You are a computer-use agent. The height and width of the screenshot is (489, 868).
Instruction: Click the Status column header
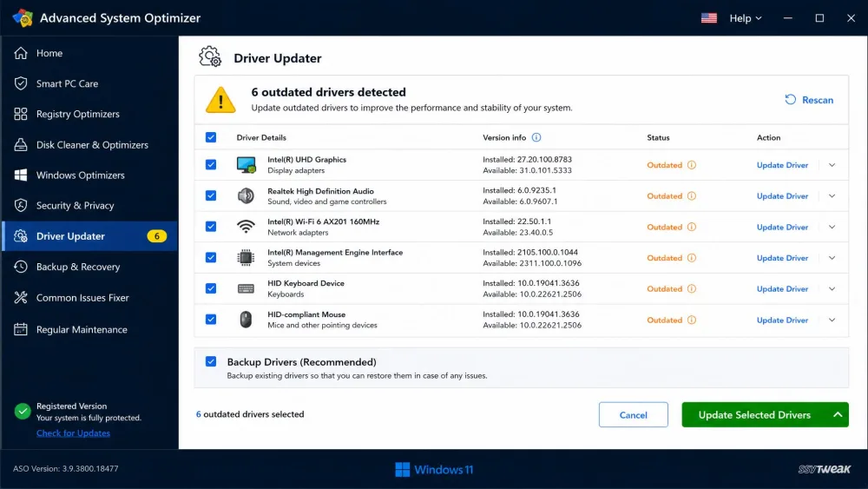[658, 137]
